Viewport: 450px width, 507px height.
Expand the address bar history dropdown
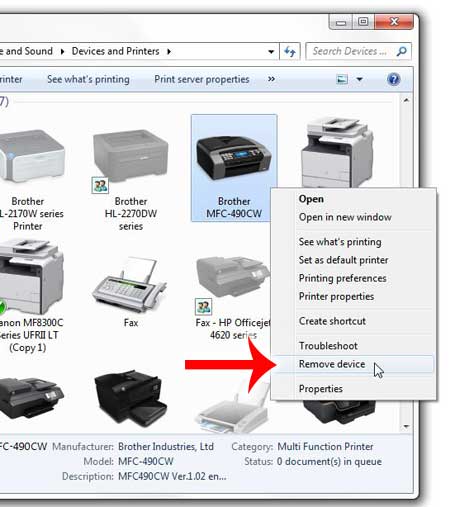(271, 52)
